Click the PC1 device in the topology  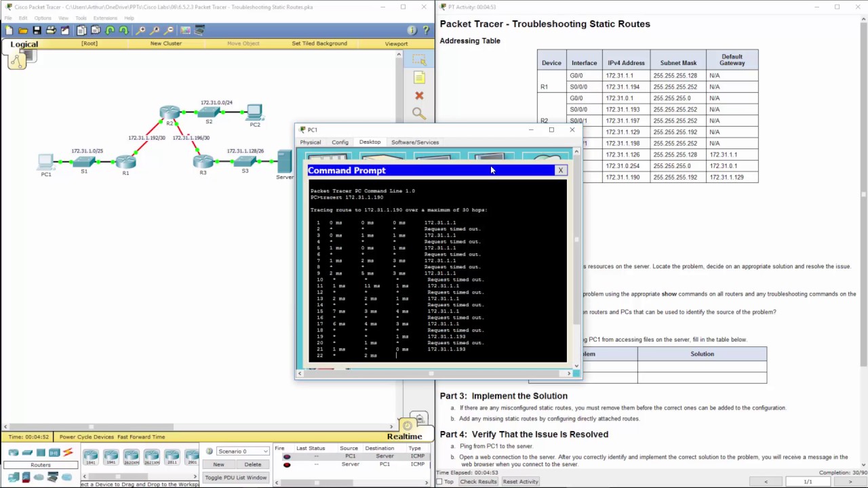(x=45, y=163)
